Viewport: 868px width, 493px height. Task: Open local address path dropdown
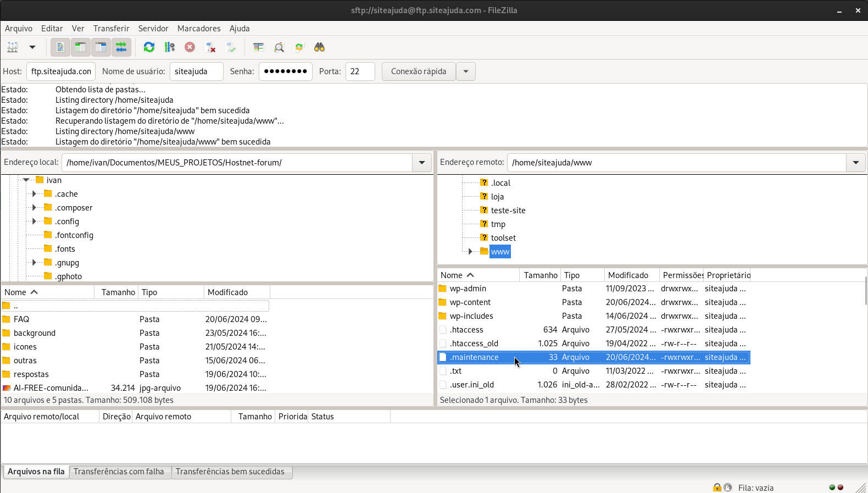click(422, 163)
